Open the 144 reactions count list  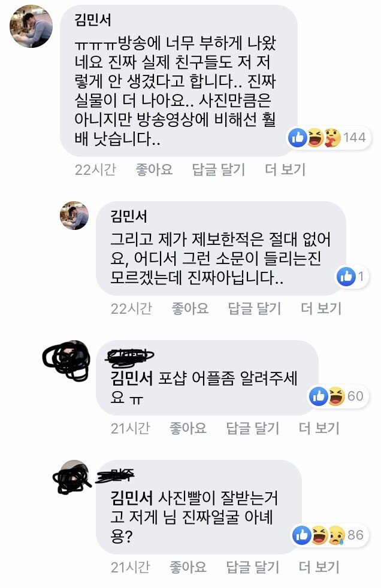pyautogui.click(x=355, y=138)
